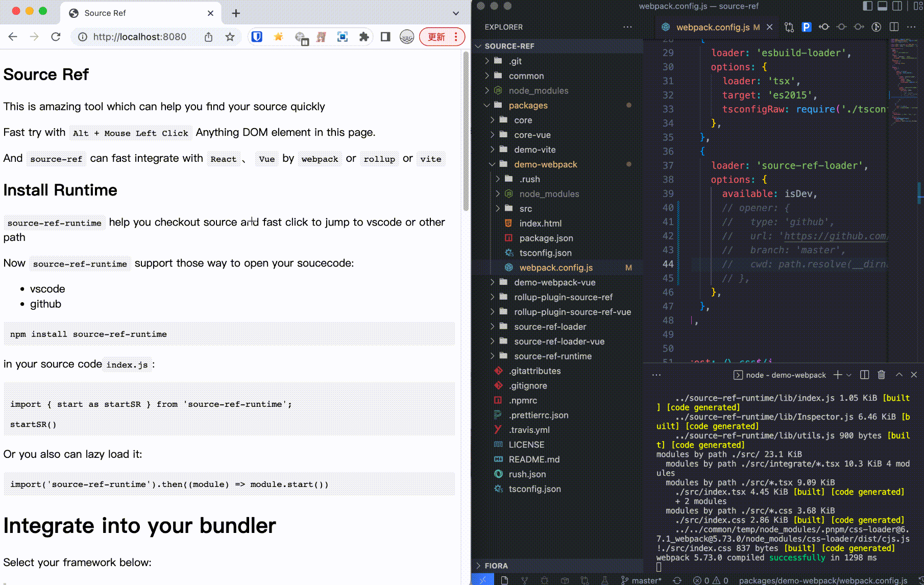Open the new terminal launch profile dropdown
Viewport: 924px width, 585px height.
(x=849, y=375)
